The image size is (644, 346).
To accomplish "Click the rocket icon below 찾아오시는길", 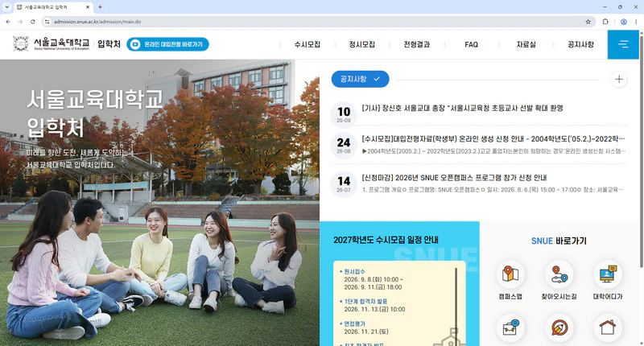I will (559, 327).
